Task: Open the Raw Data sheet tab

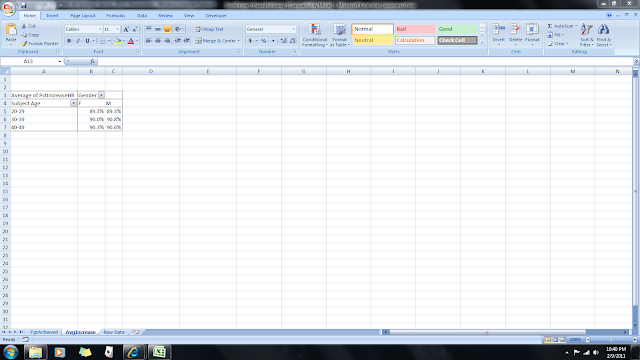Action: coord(113,332)
